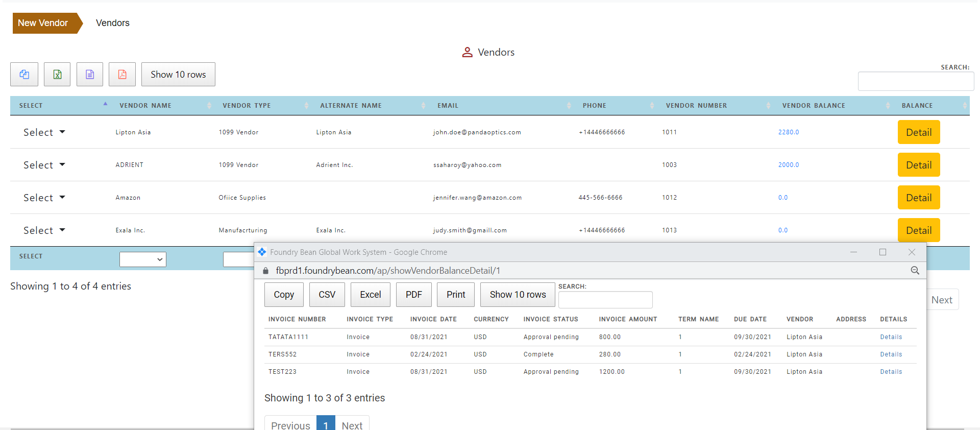Click the copy icon button in Vendors toolbar
980x430 pixels.
click(24, 75)
